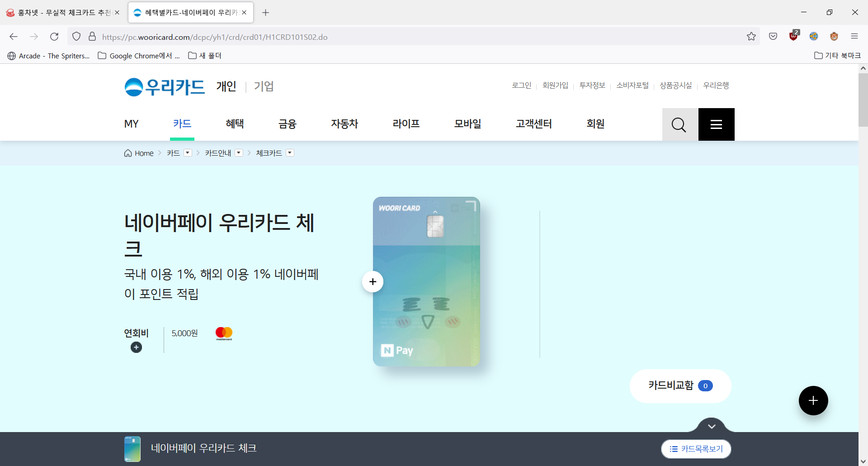
Task: Open the 체크카드 breadcrumb dropdown arrow
Action: point(290,153)
